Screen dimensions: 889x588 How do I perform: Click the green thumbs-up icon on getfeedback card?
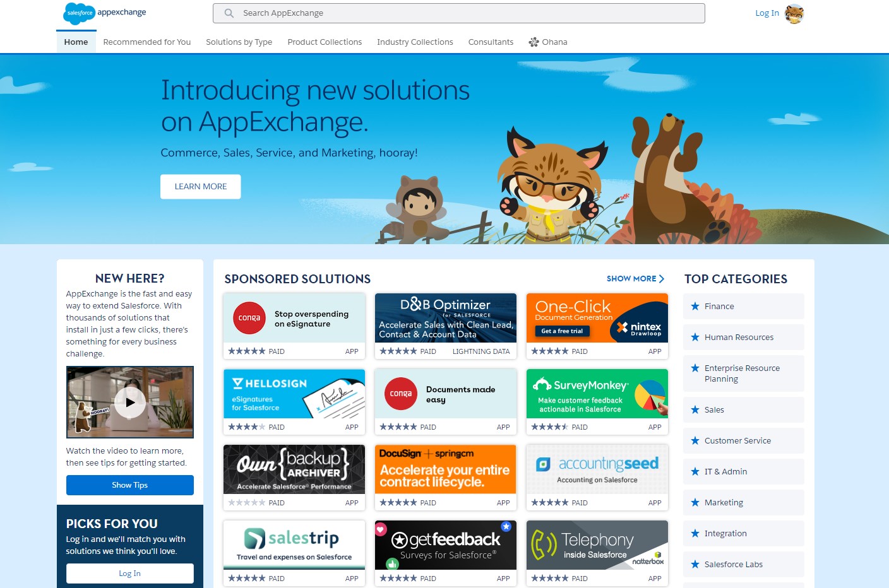pos(392,563)
